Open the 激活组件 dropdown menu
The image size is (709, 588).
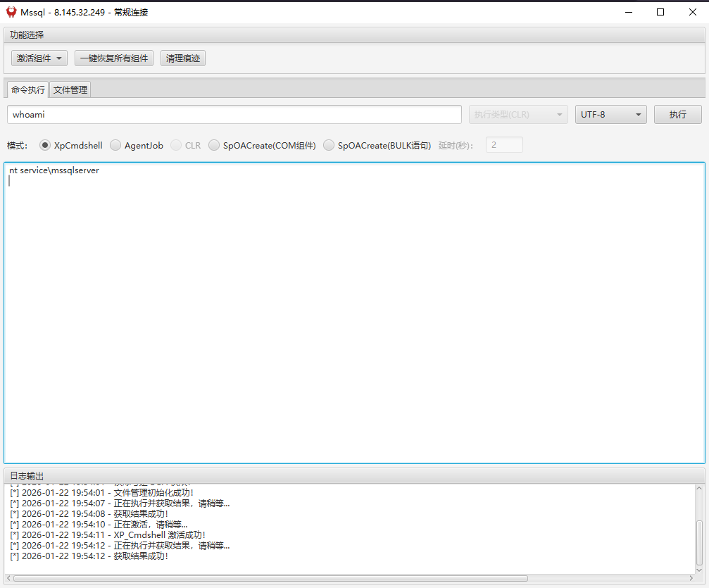[39, 58]
